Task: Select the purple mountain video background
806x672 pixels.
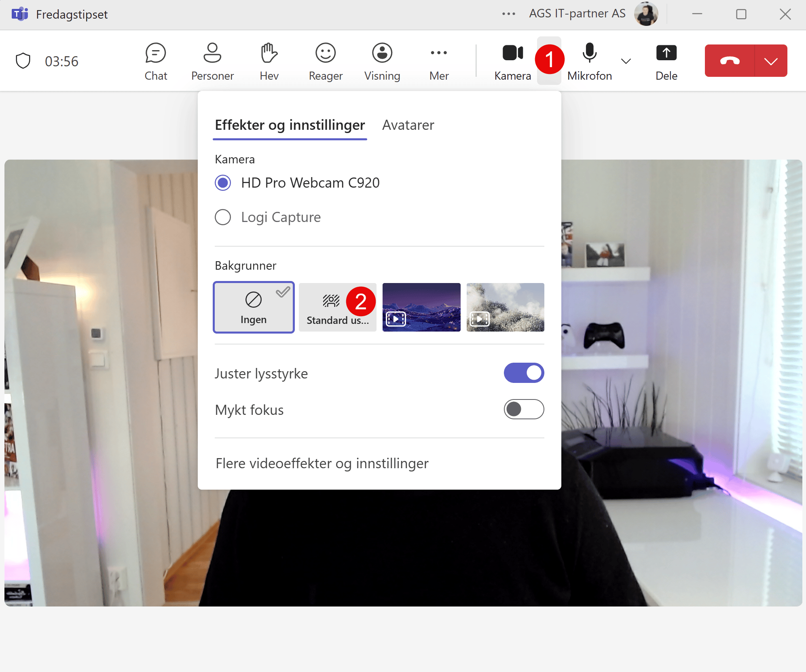Action: pyautogui.click(x=422, y=307)
